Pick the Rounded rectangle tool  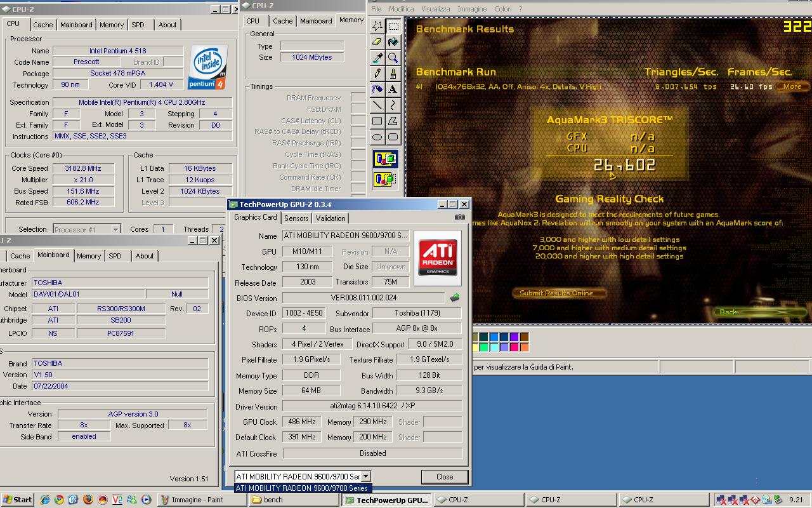coord(393,137)
